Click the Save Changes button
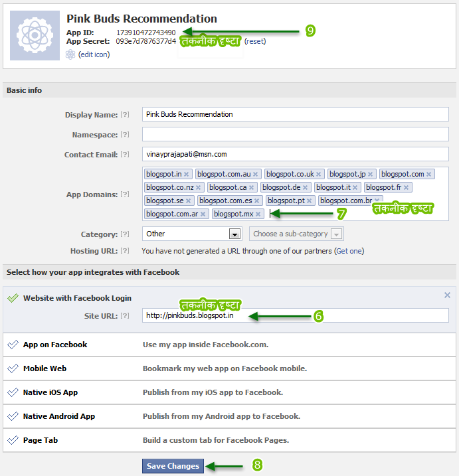Image resolution: width=459 pixels, height=476 pixels. [173, 466]
